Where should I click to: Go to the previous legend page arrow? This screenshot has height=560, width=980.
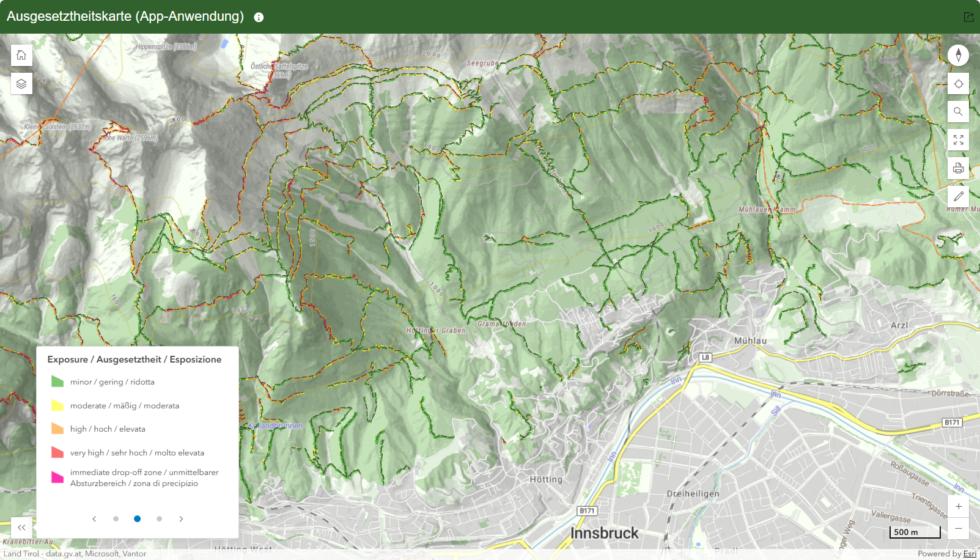coord(94,519)
